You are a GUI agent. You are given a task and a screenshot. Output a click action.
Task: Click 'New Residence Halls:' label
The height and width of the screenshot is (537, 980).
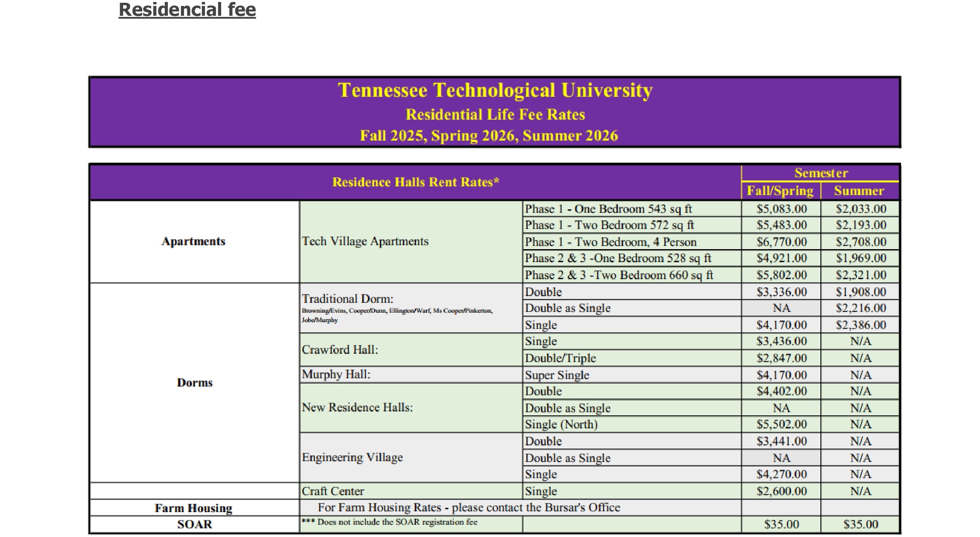pyautogui.click(x=357, y=407)
